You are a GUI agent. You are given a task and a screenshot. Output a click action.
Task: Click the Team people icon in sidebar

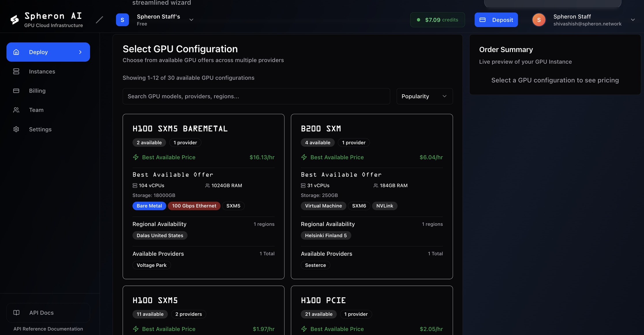pyautogui.click(x=16, y=110)
